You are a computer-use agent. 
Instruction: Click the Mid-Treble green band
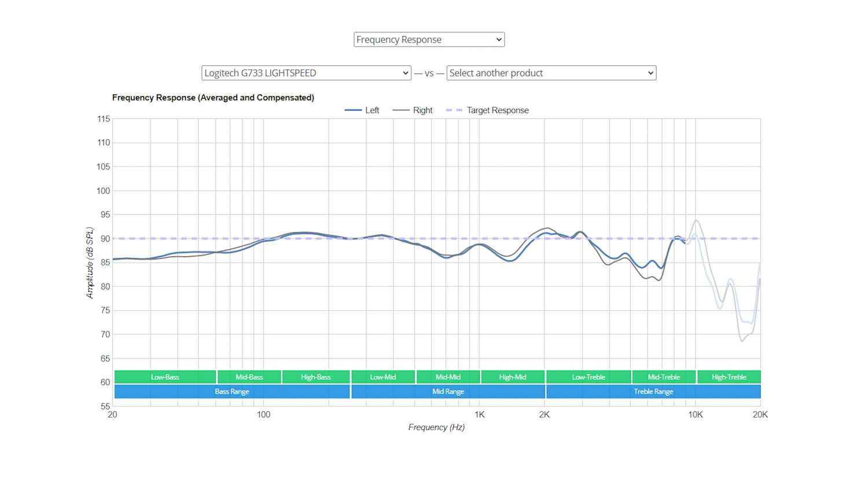[664, 377]
